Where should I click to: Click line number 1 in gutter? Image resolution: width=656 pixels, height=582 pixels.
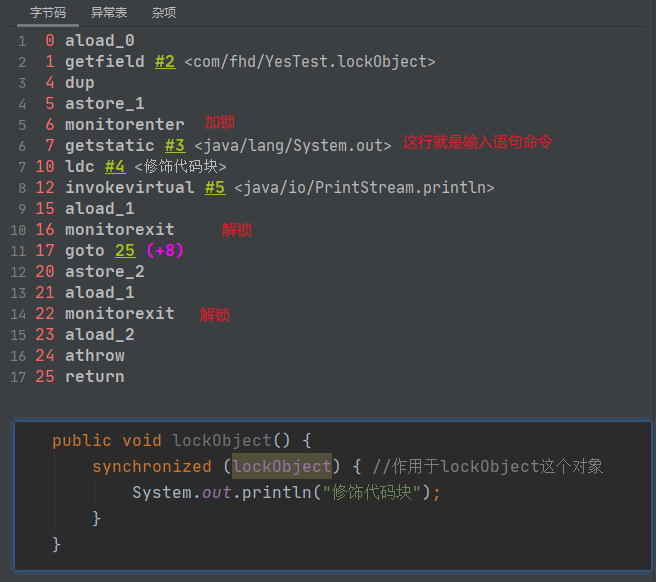click(x=22, y=41)
